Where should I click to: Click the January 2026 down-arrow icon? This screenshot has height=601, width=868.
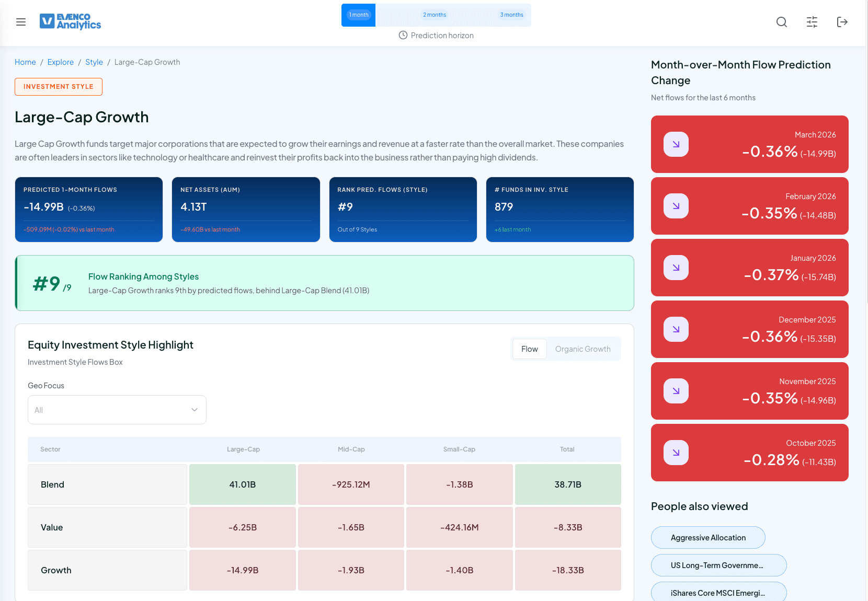click(676, 268)
